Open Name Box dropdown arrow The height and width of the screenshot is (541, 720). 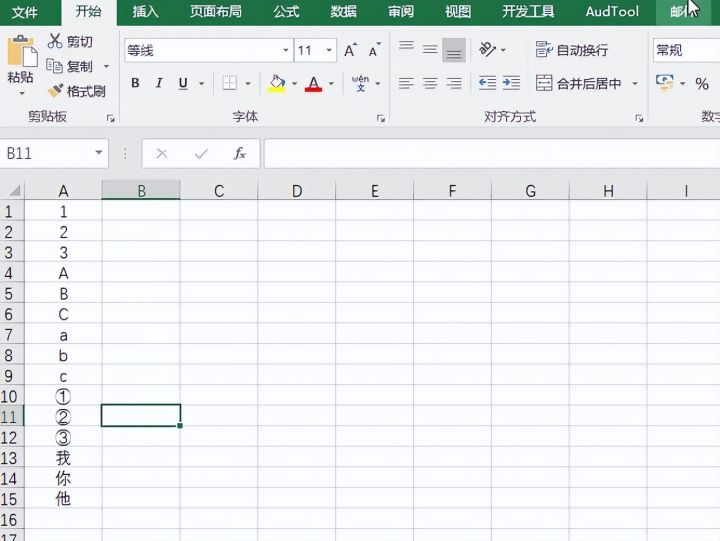click(99, 152)
